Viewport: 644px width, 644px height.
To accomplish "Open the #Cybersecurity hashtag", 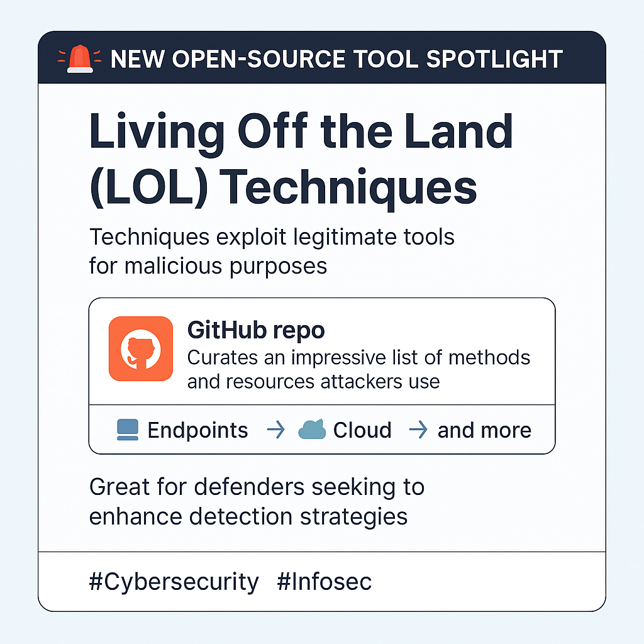I will (174, 582).
